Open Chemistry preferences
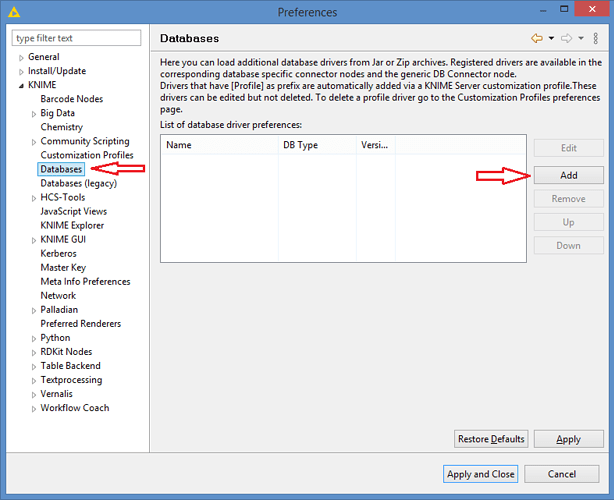This screenshot has width=614, height=500. click(x=61, y=127)
